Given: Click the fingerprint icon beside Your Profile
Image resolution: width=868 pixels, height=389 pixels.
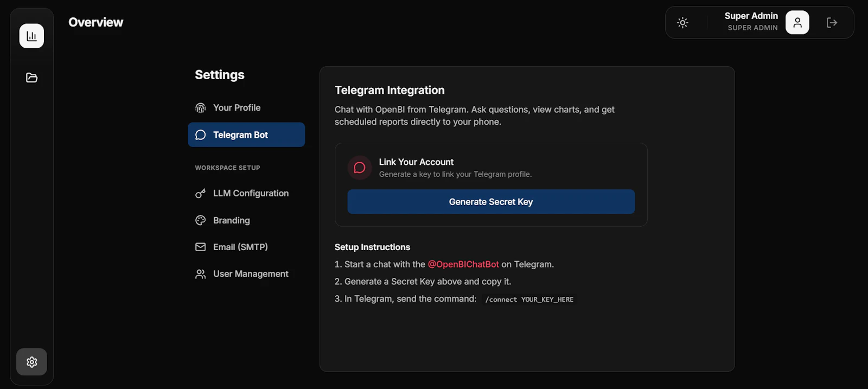Looking at the screenshot, I should coord(200,108).
